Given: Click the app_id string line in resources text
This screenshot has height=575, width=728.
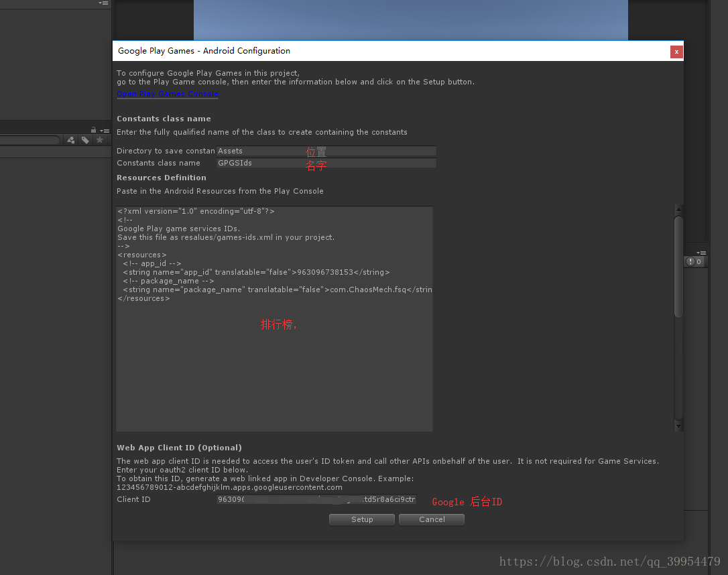Looking at the screenshot, I should pos(256,272).
